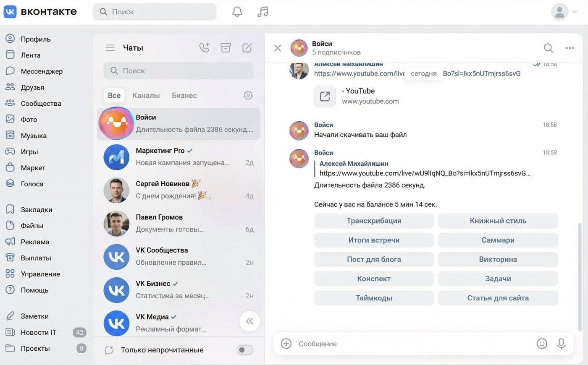Start a new call via phone-plus icon
The image size is (588, 365).
pos(204,48)
